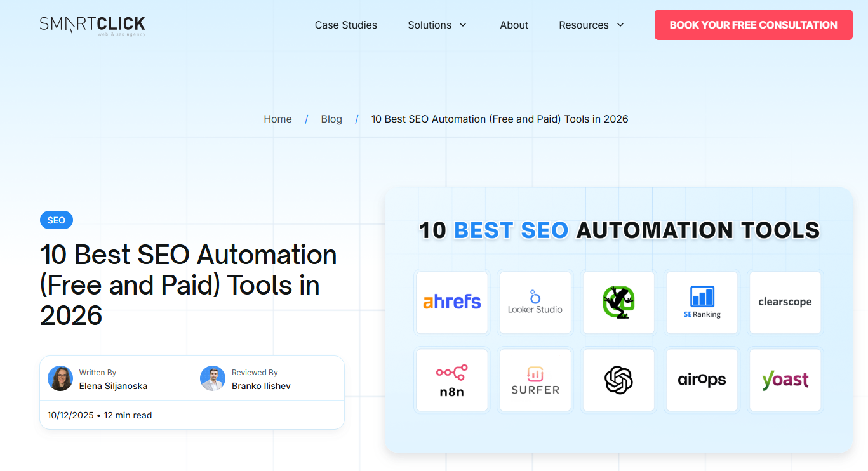This screenshot has height=471, width=868.
Task: Click the SEO category tag
Action: (x=57, y=220)
